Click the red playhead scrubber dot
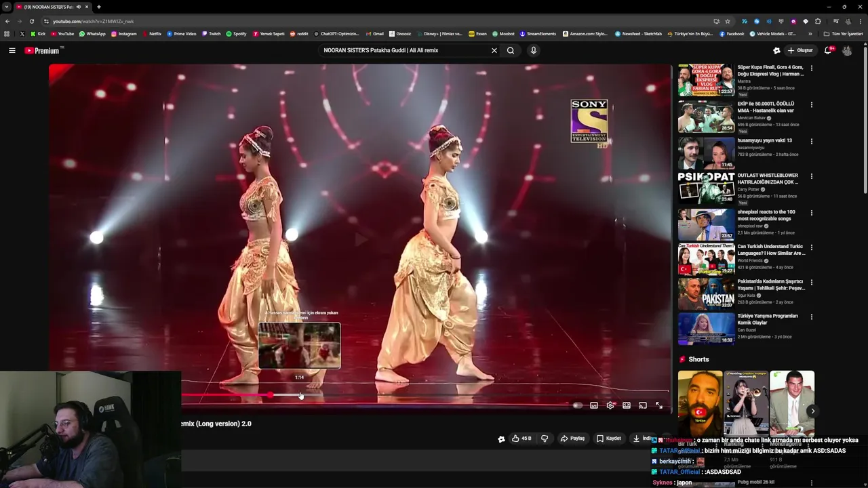 point(271,395)
